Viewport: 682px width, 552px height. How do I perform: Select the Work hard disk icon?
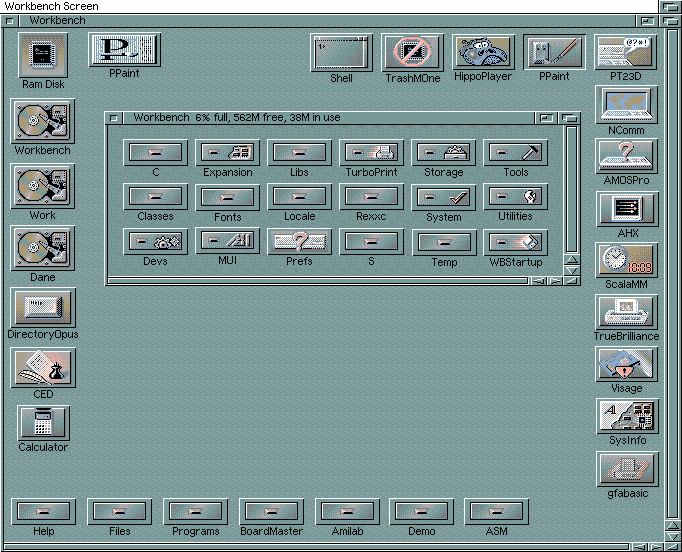pos(43,186)
